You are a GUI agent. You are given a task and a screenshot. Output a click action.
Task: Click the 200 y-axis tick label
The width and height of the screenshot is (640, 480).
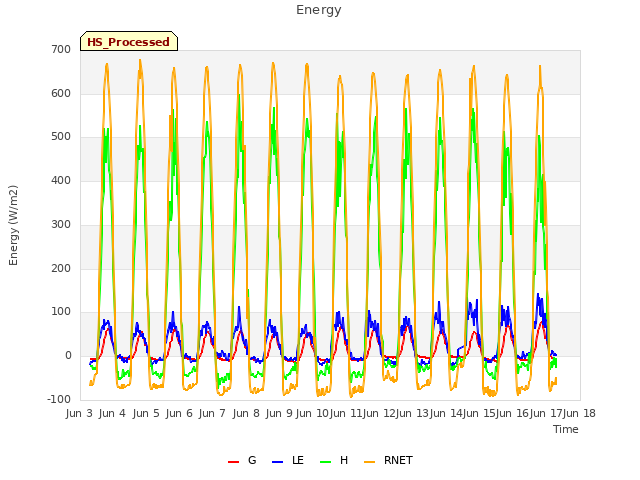61,268
